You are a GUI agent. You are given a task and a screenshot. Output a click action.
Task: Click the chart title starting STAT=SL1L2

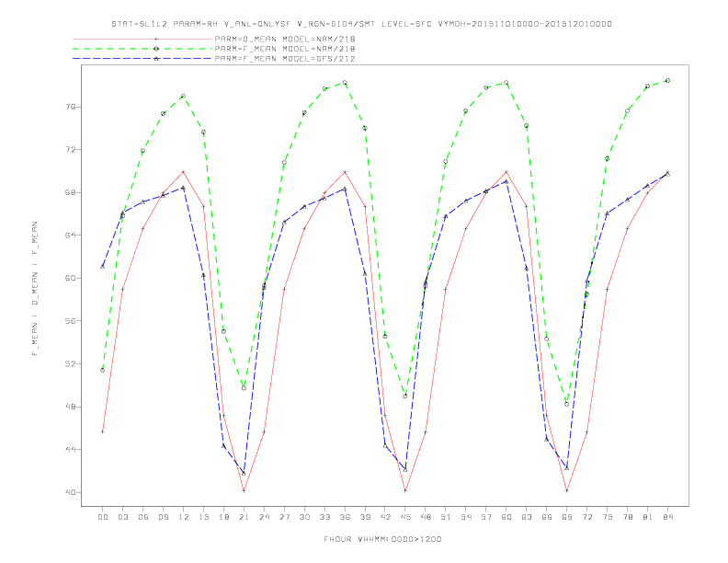point(361,24)
